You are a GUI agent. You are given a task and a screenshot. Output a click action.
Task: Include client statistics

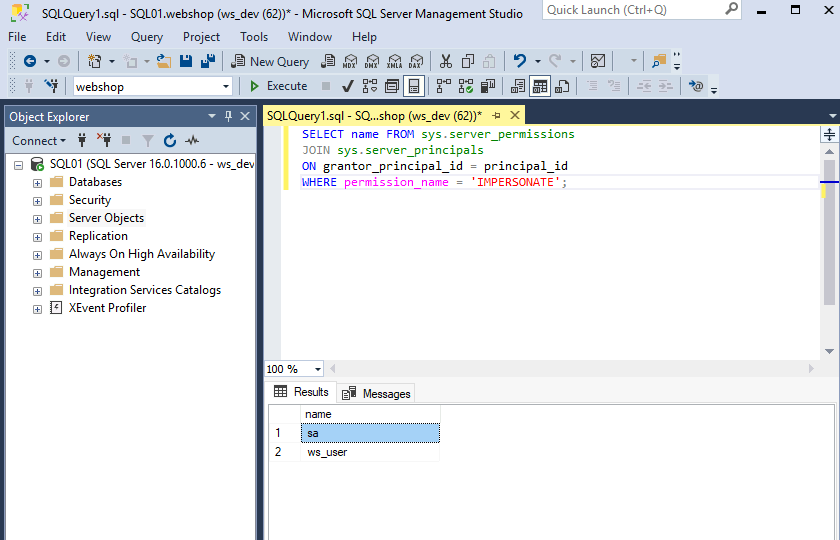[x=488, y=86]
